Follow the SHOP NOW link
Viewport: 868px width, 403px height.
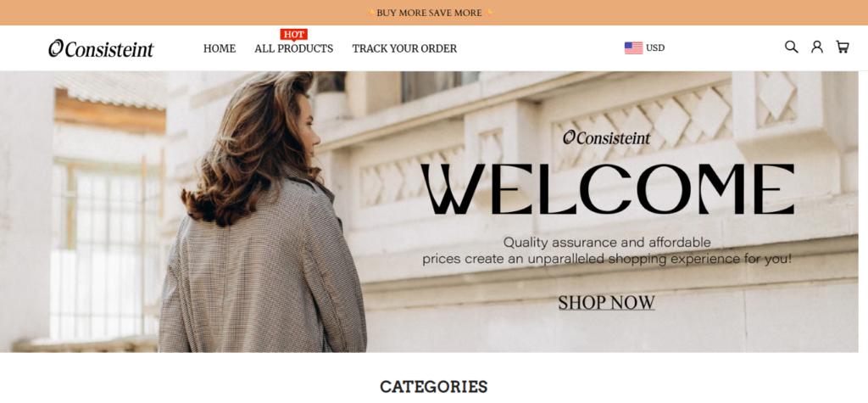[x=606, y=303]
